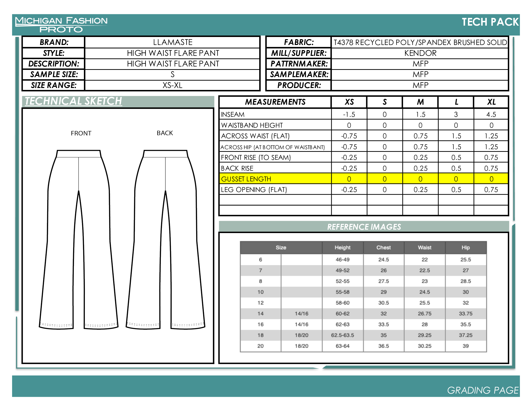The height and width of the screenshot is (411, 532).
Task: Click the Michigan Fashion Proto logo
Action: coord(61,25)
